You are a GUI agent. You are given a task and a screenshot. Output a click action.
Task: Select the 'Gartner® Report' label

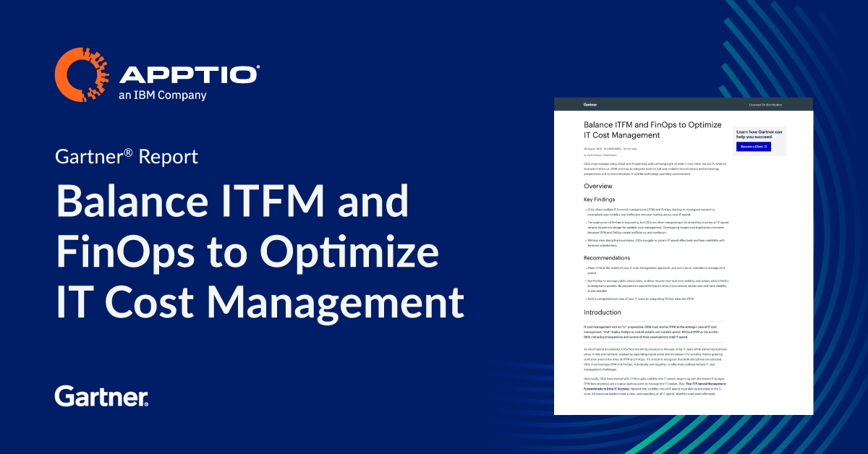(x=125, y=155)
